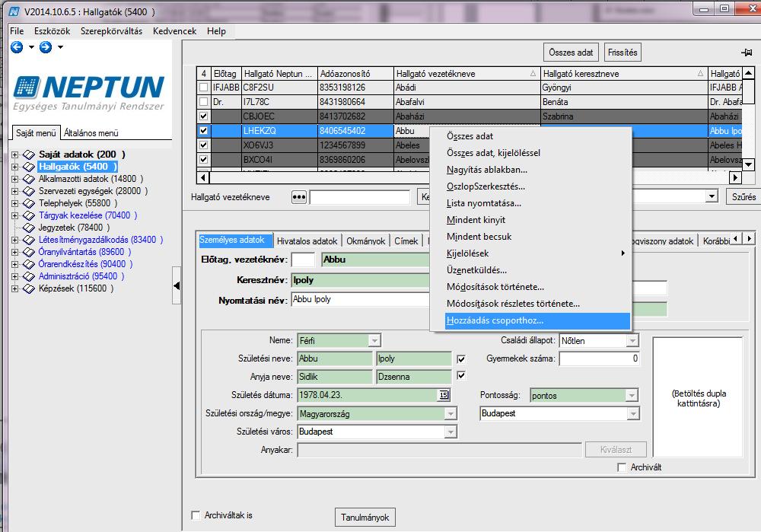Uncheck the row XO6VJ3 checkbox
Screen dimensions: 761x532
coord(204,145)
